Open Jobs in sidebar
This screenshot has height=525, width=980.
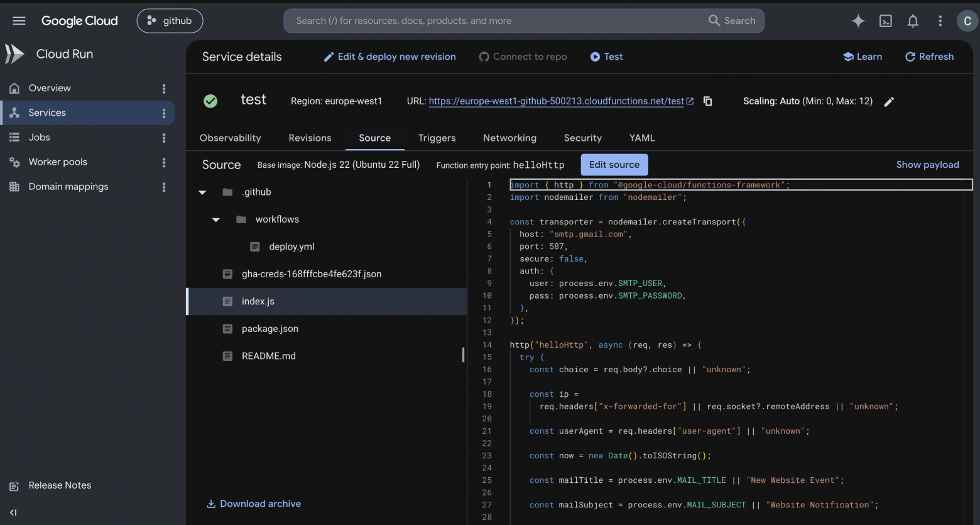[39, 137]
